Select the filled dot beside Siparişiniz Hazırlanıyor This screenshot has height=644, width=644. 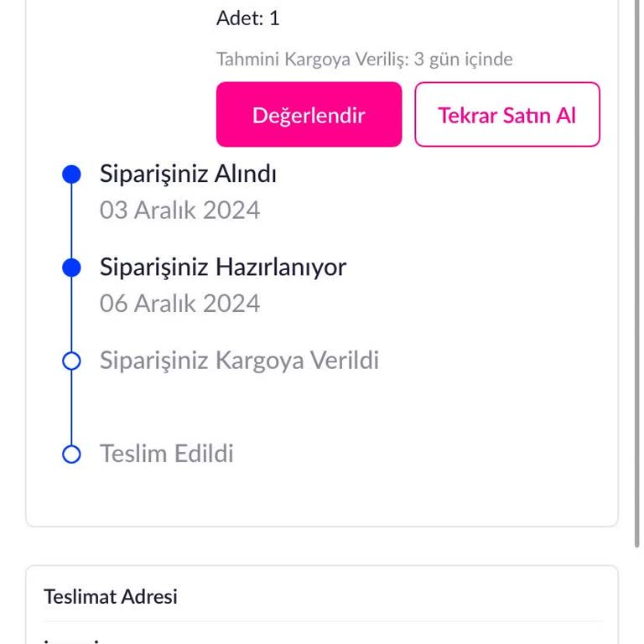click(72, 267)
